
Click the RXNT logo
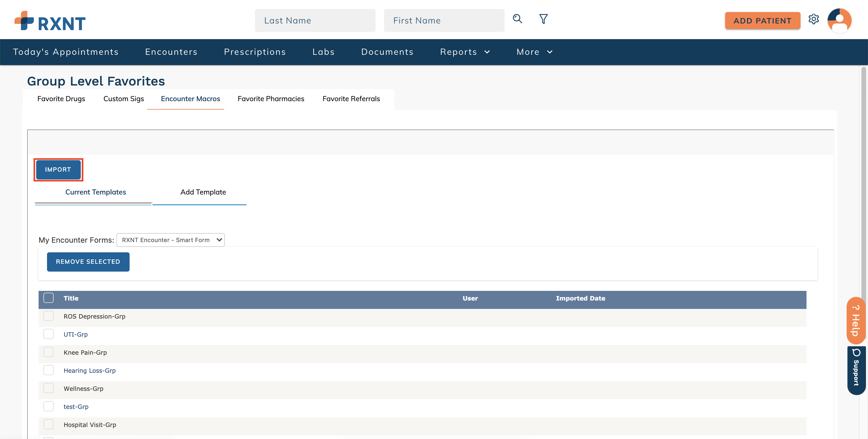[50, 21]
